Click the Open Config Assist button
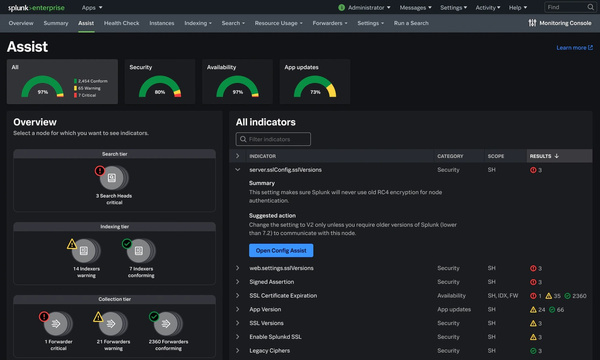Image resolution: width=600 pixels, height=360 pixels. pos(281,251)
